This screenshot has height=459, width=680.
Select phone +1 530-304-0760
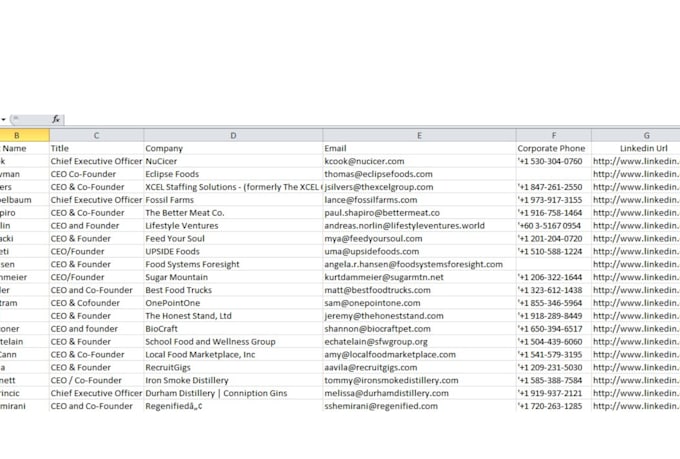(554, 161)
